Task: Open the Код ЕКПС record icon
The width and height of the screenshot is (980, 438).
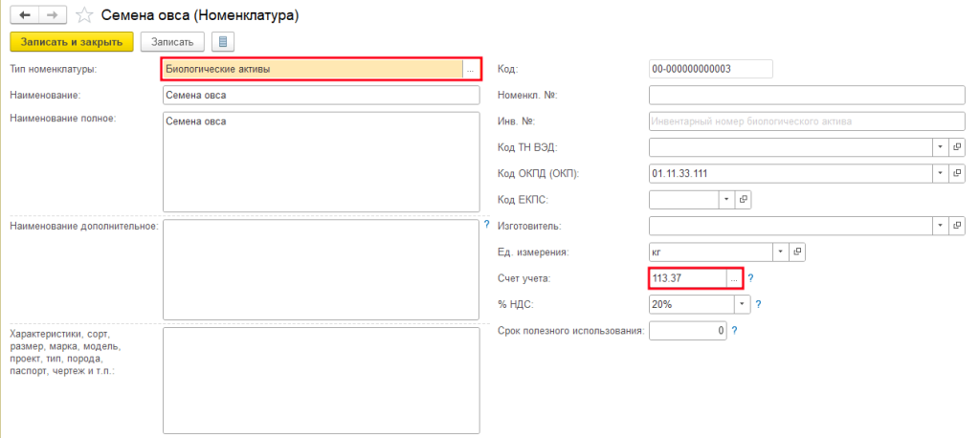Action: pyautogui.click(x=743, y=199)
